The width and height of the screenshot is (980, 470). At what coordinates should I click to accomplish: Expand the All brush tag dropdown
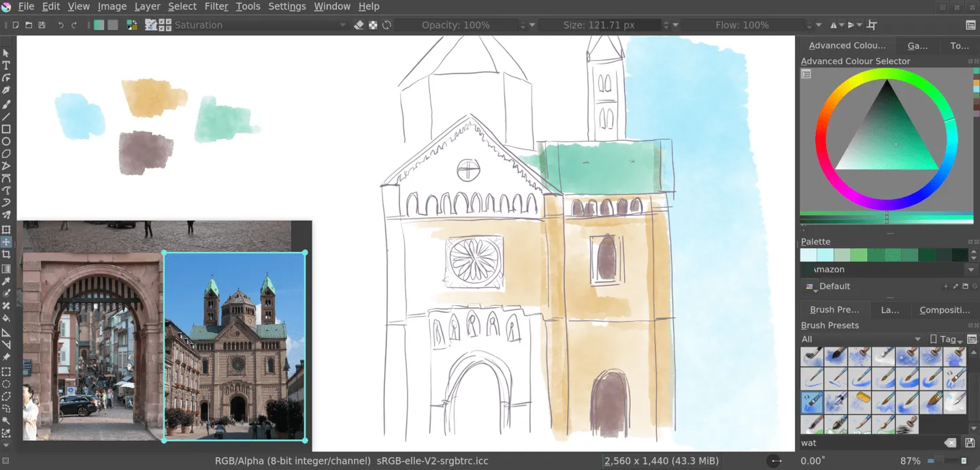pos(861,339)
